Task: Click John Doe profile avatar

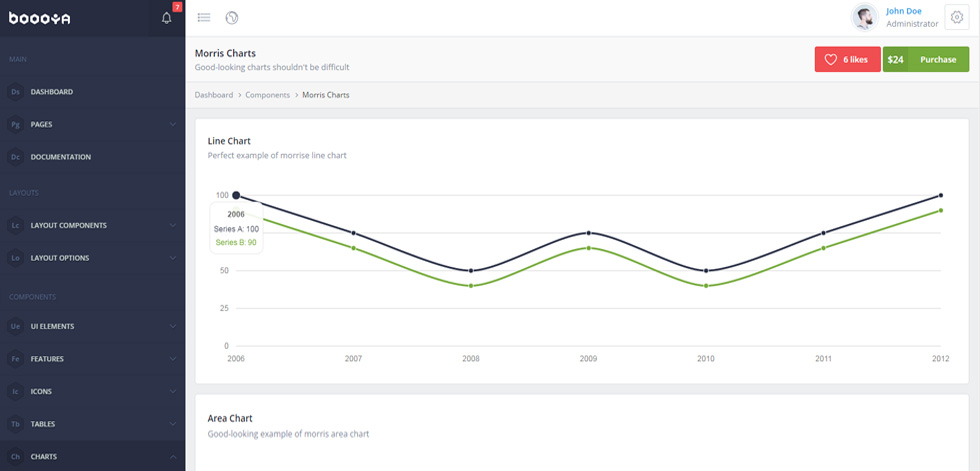Action: point(866,17)
